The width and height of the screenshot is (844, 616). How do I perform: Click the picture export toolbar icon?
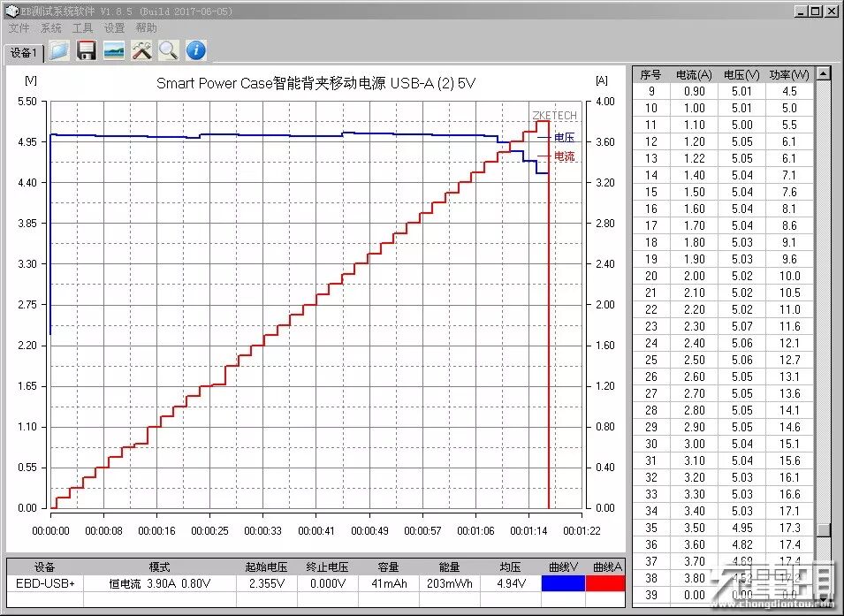click(x=114, y=50)
